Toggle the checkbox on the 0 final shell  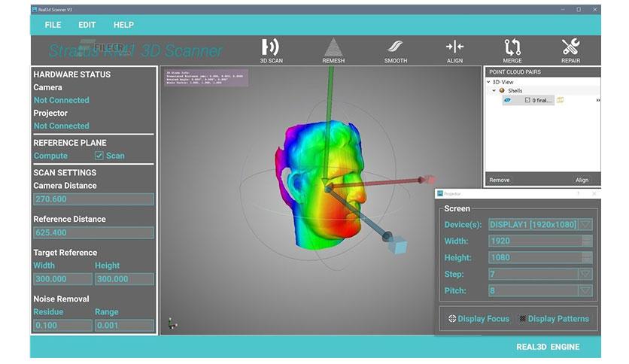pyautogui.click(x=527, y=100)
